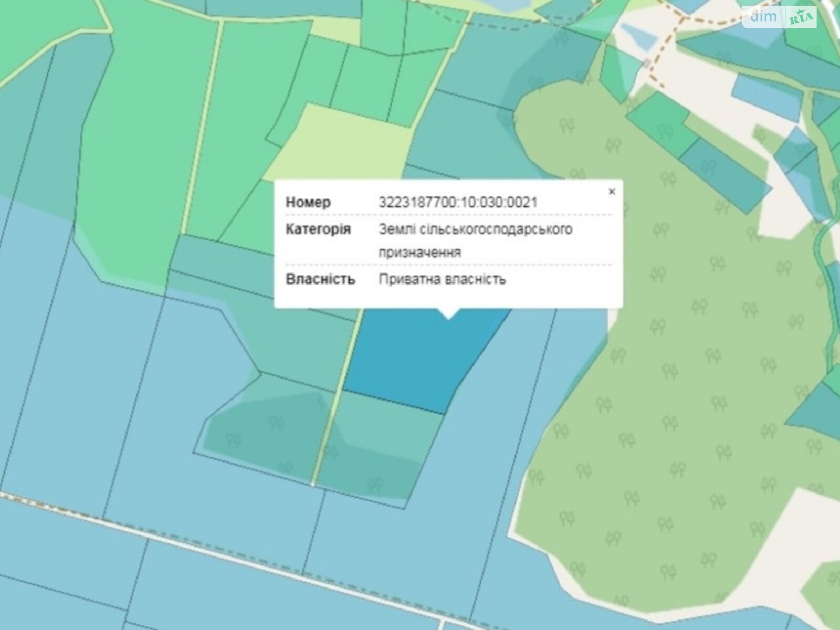Click 'Приватна власність' value text
The image size is (840, 630).
(442, 279)
